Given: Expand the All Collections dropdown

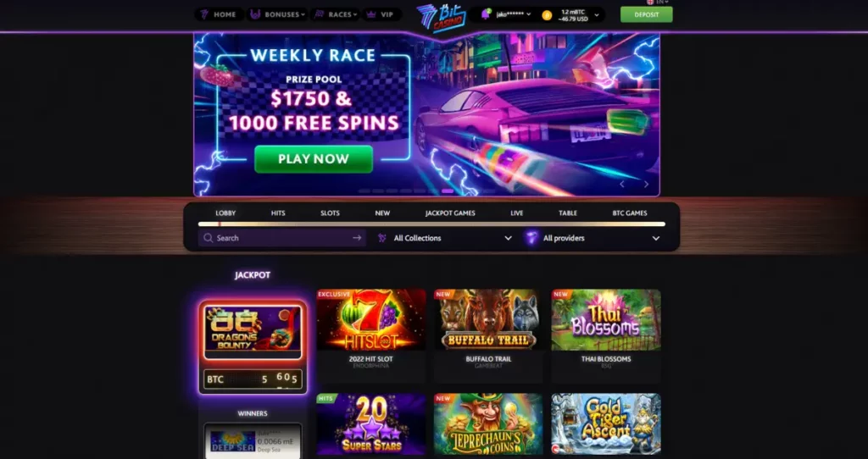Looking at the screenshot, I should tap(445, 238).
